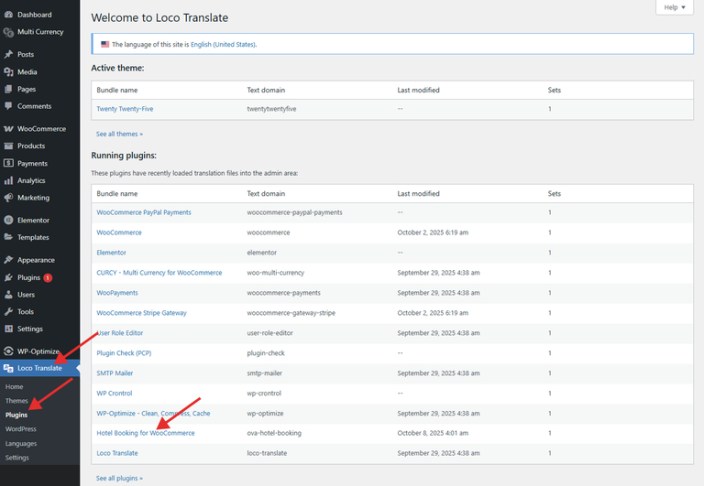Click the Dashboard icon in sidebar

click(8, 14)
